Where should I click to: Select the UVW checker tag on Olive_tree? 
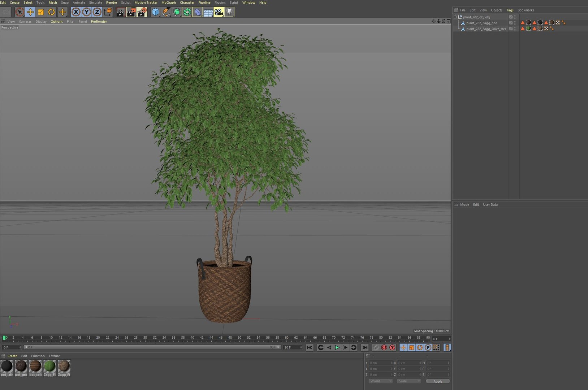tap(546, 29)
